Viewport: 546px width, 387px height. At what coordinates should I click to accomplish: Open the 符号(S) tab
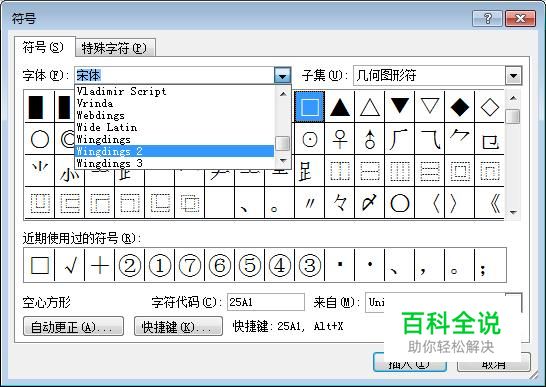click(x=44, y=47)
